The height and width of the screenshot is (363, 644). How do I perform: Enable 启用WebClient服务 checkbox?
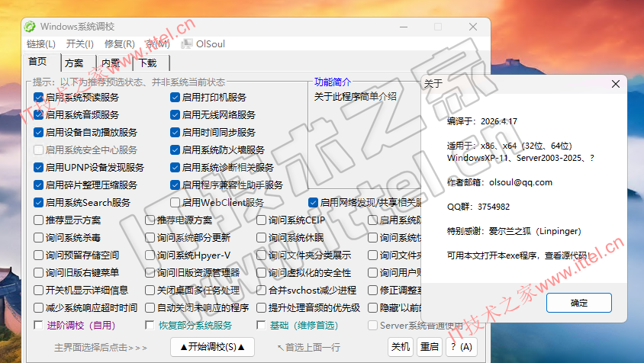[x=175, y=203]
